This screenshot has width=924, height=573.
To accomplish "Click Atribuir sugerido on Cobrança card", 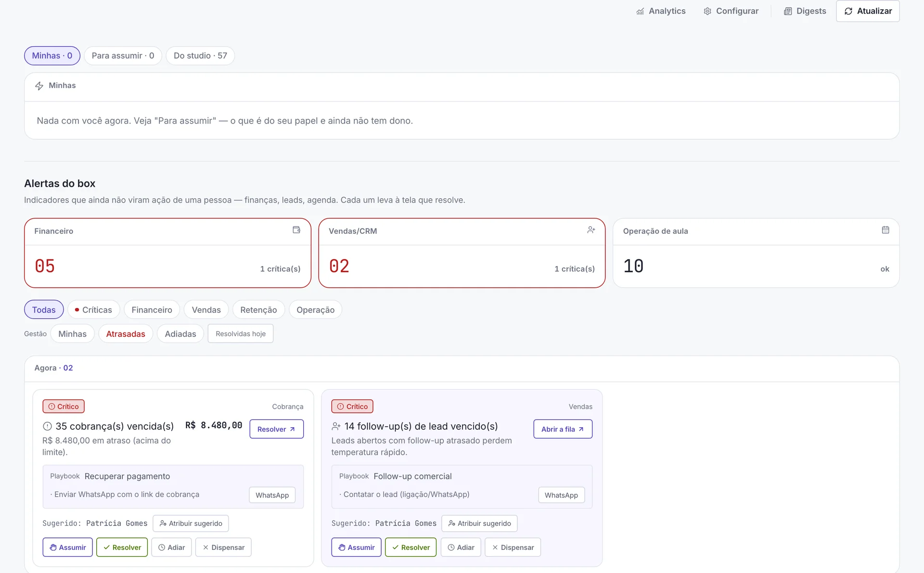I will [191, 523].
